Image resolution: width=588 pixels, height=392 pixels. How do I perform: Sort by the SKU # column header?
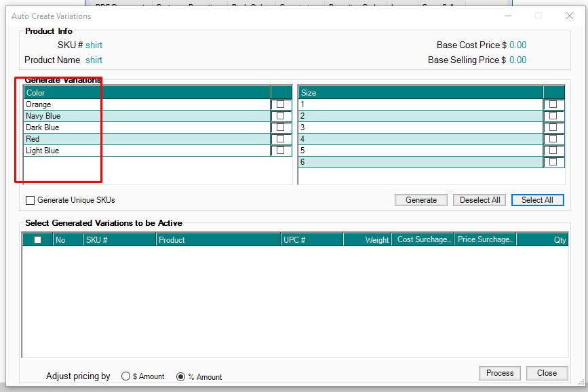[119, 239]
